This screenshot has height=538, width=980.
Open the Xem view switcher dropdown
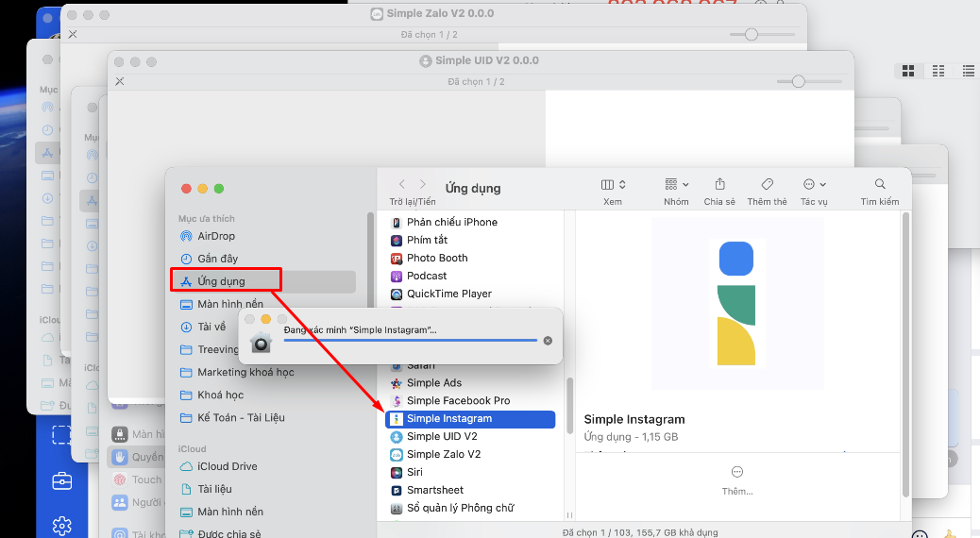pyautogui.click(x=613, y=184)
